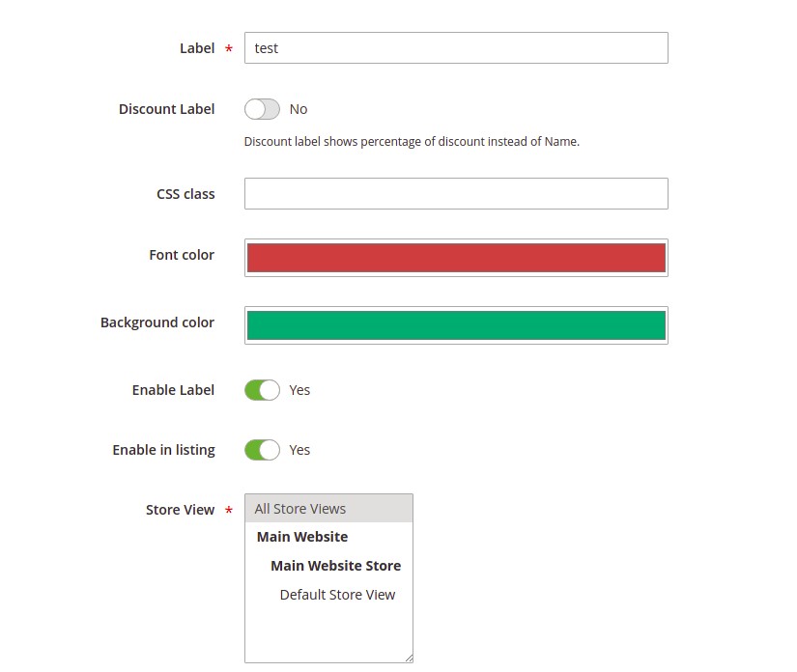This screenshot has width=797, height=672.
Task: Click the Font color field label
Action: point(182,255)
